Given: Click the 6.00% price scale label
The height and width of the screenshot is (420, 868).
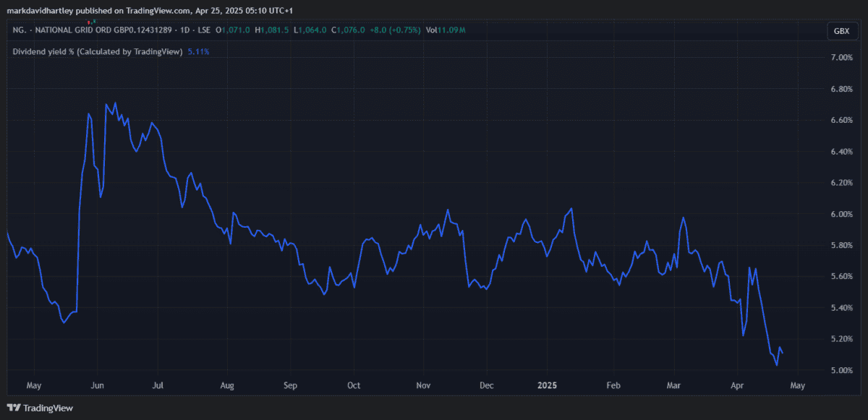Looking at the screenshot, I should [x=841, y=214].
